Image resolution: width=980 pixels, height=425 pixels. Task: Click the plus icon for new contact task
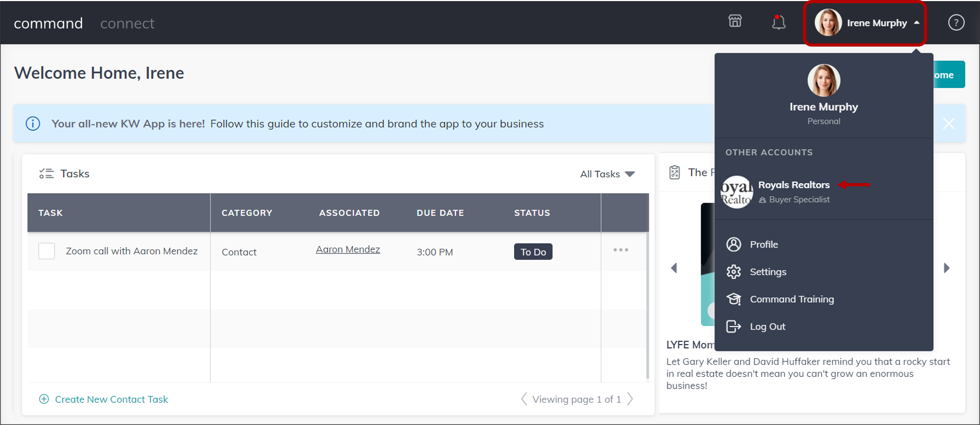coord(44,399)
